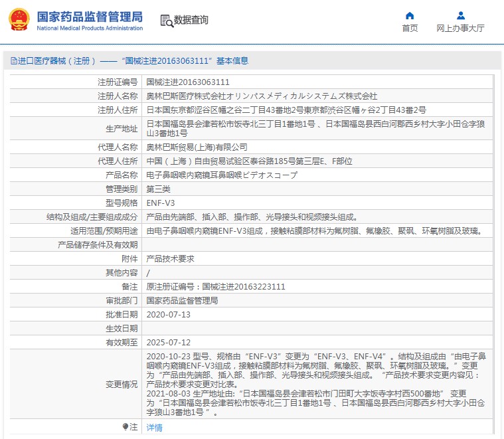
Task: Select remark 原注册证编号：国械注进20163223111
Action: [x=216, y=287]
